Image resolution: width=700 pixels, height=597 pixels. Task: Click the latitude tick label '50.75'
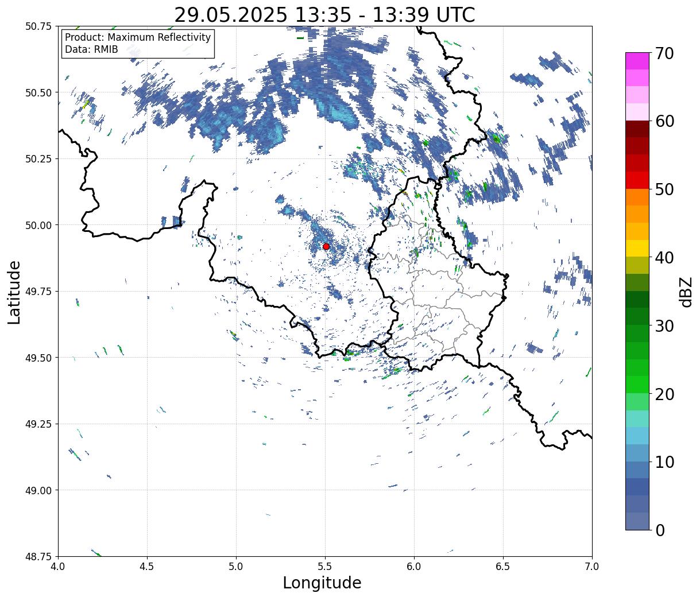(x=38, y=26)
